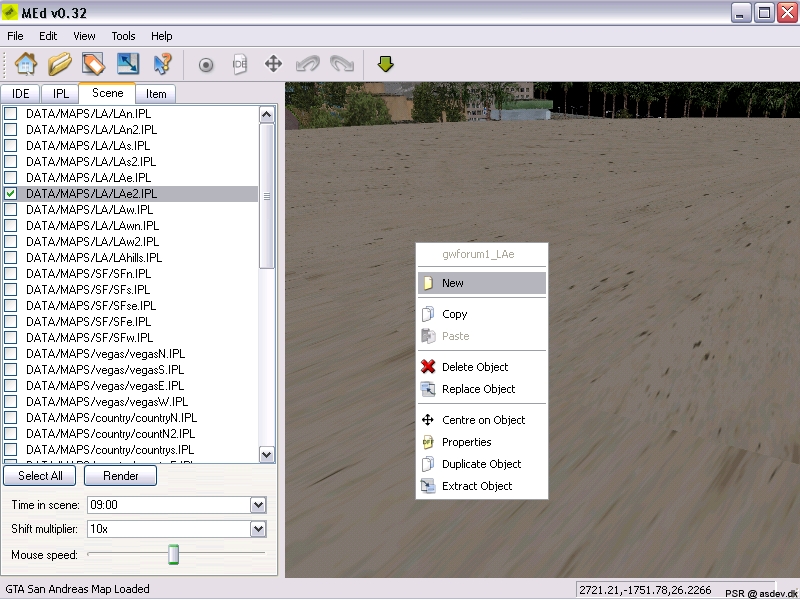Click the orange tag toolbar icon
The image size is (800, 600).
point(93,64)
